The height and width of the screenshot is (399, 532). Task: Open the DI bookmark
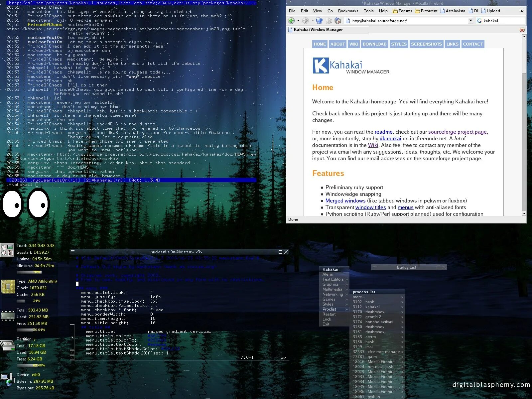pyautogui.click(x=473, y=11)
